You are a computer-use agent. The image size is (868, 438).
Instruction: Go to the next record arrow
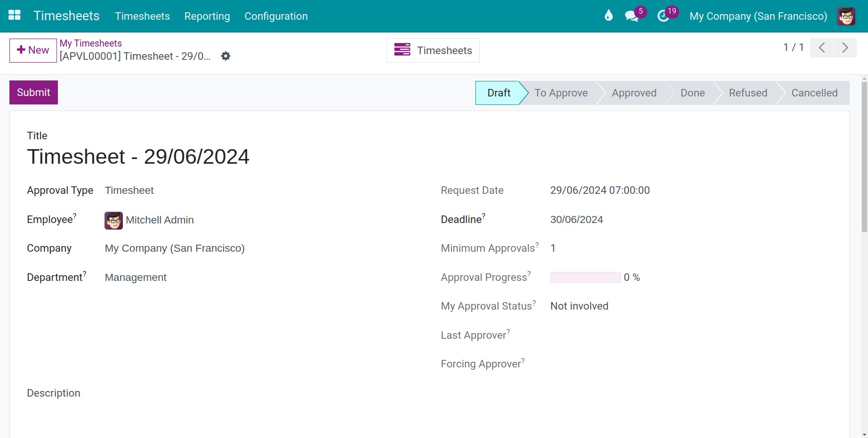845,48
